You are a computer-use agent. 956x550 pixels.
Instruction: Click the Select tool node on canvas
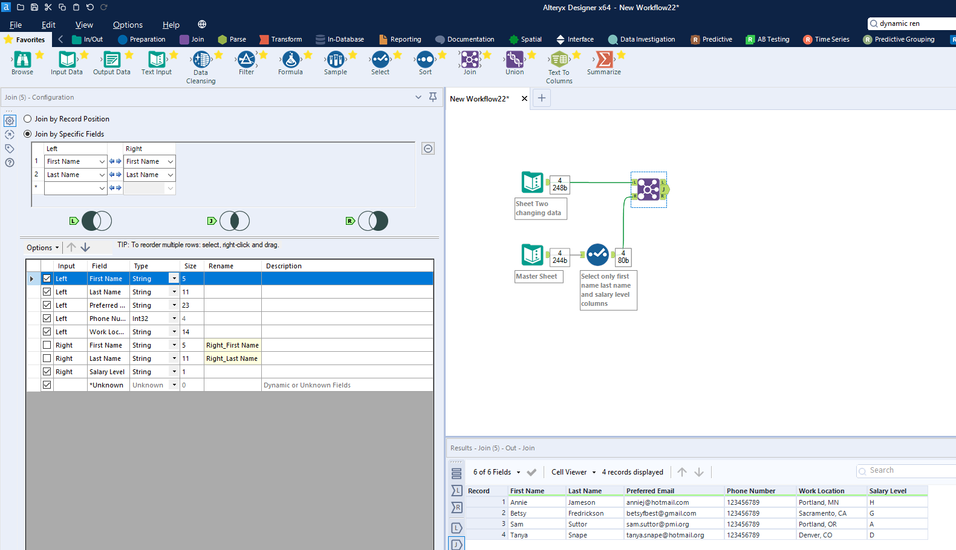click(x=598, y=255)
